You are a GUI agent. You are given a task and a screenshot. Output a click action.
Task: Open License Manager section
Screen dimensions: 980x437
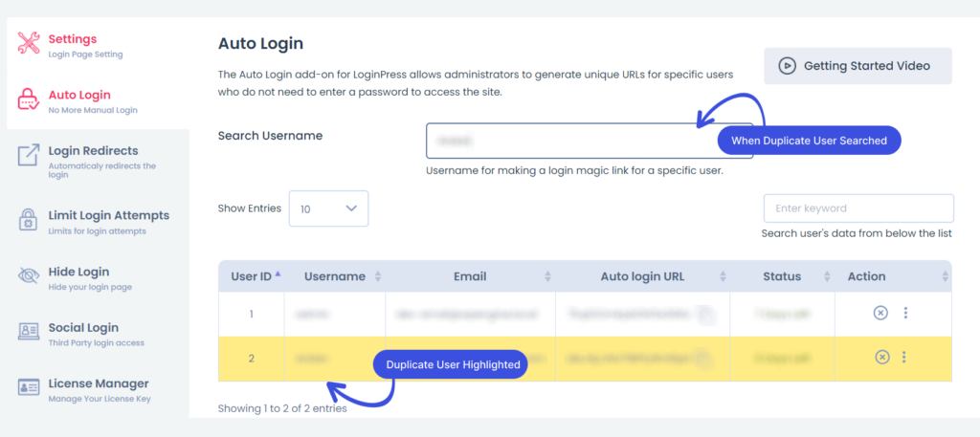click(x=99, y=389)
